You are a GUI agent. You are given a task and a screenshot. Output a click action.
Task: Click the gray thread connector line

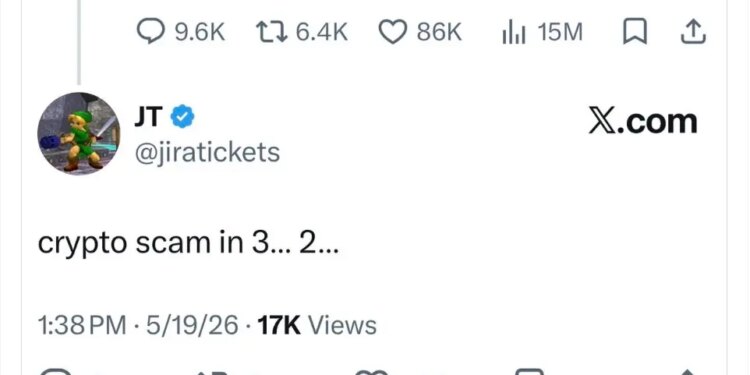pyautogui.click(x=79, y=42)
